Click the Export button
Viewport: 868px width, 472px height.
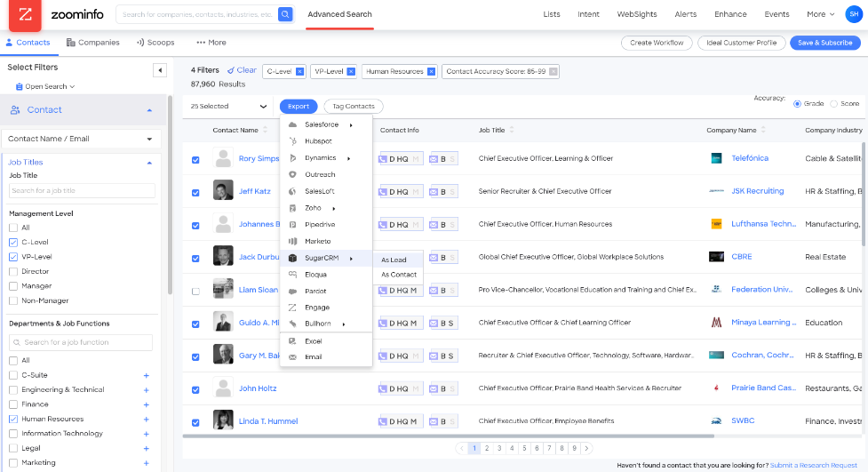[x=299, y=107]
